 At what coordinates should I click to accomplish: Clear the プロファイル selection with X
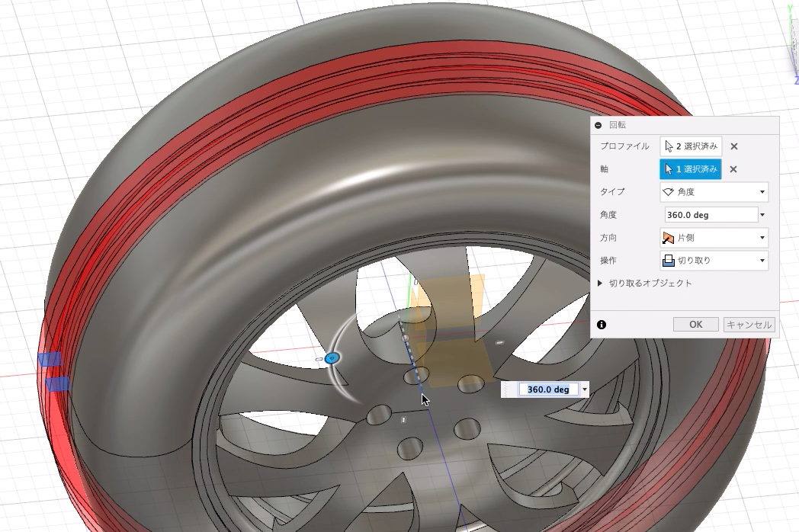click(733, 147)
